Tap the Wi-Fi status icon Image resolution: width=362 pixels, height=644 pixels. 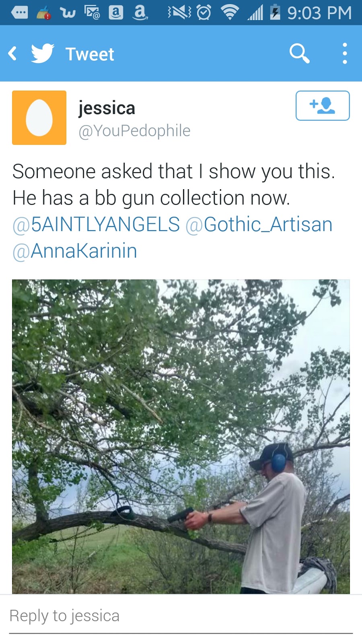pyautogui.click(x=230, y=13)
